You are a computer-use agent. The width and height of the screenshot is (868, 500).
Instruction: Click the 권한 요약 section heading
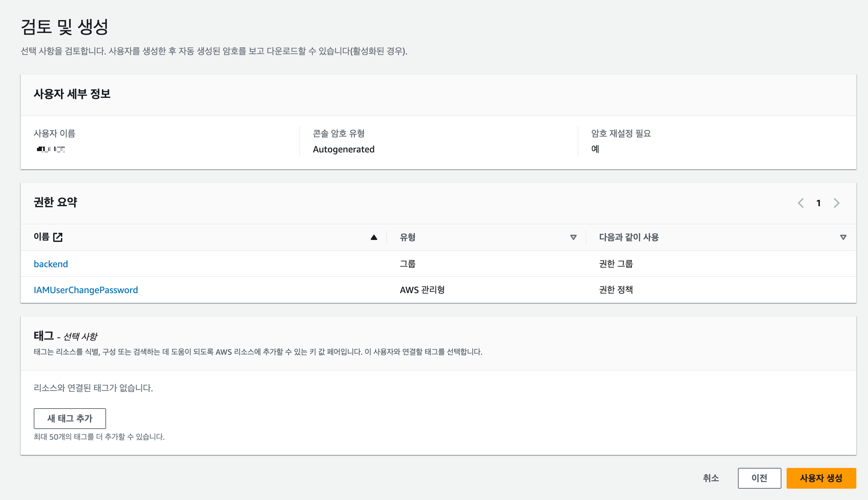point(55,202)
